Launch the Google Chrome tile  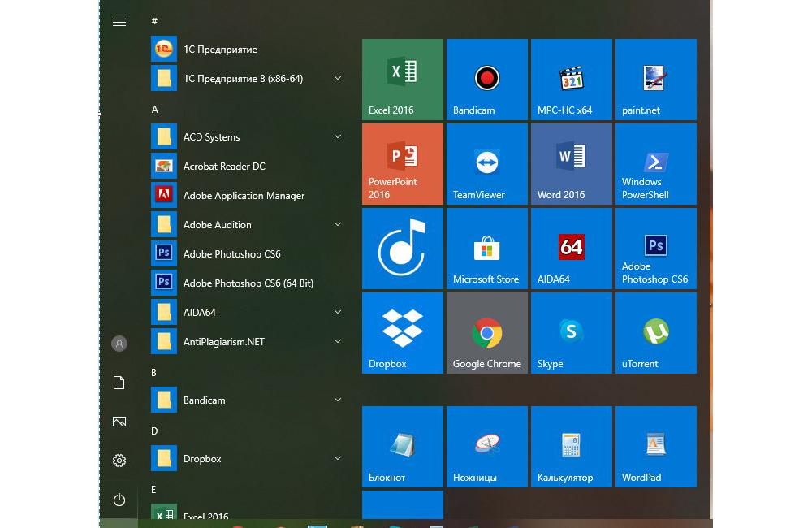(x=486, y=333)
